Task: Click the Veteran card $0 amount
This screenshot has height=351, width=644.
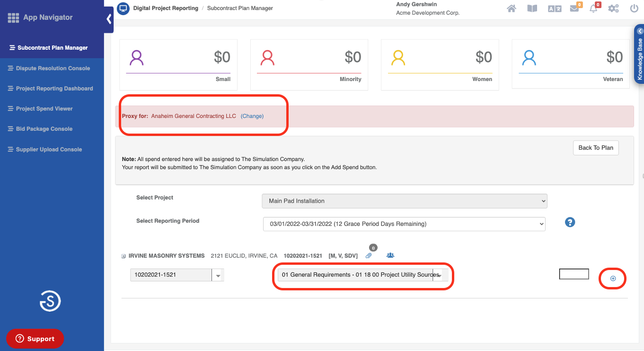Action: (615, 57)
